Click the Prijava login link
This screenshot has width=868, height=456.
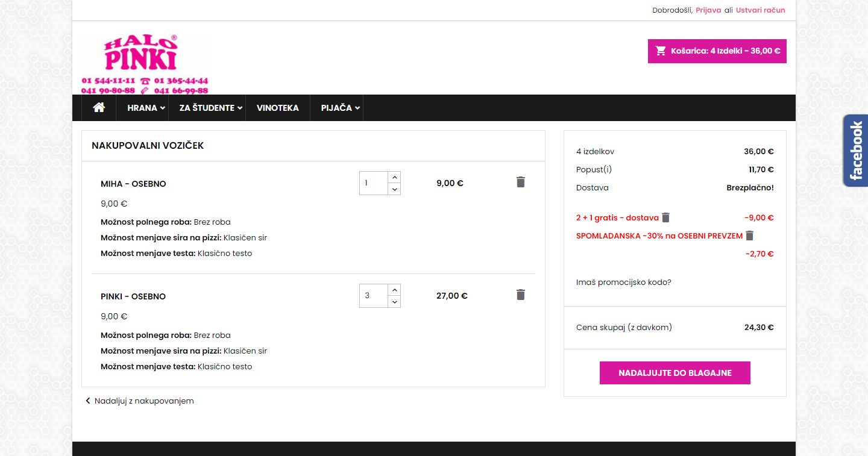click(x=708, y=10)
